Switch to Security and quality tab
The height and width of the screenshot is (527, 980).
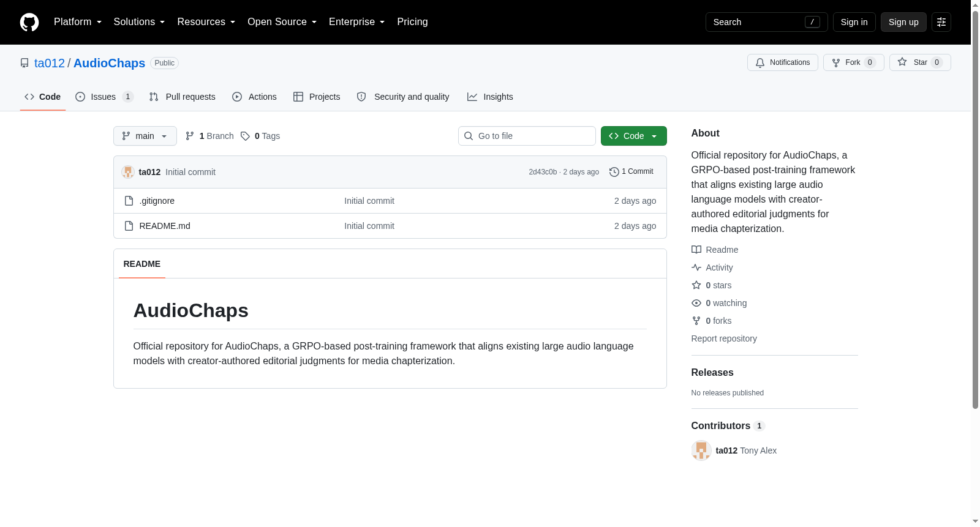click(403, 97)
